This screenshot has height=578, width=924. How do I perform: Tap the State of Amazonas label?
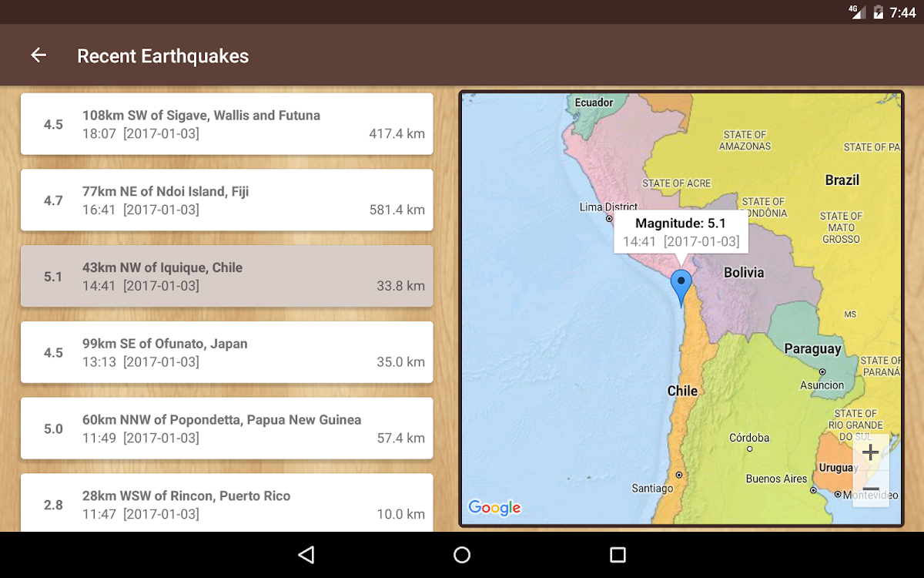click(x=745, y=140)
